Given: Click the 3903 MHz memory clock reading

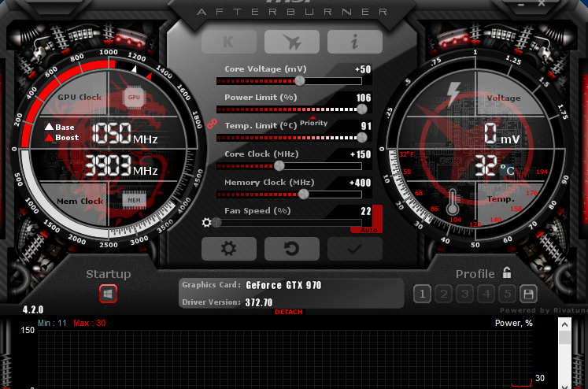Looking at the screenshot, I should coord(121,165).
